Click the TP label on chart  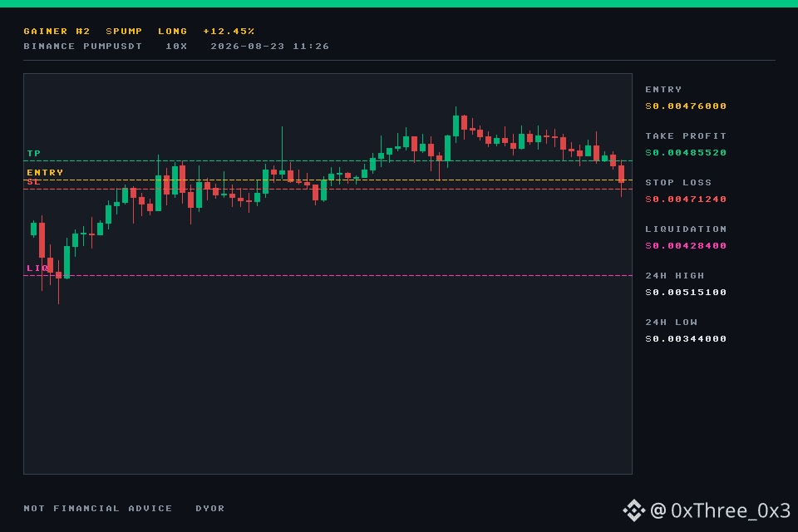click(33, 153)
